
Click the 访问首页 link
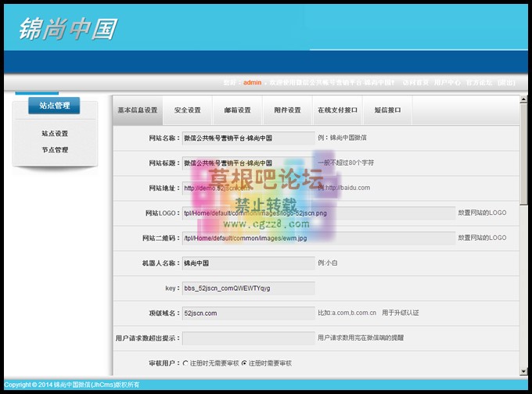[x=415, y=83]
